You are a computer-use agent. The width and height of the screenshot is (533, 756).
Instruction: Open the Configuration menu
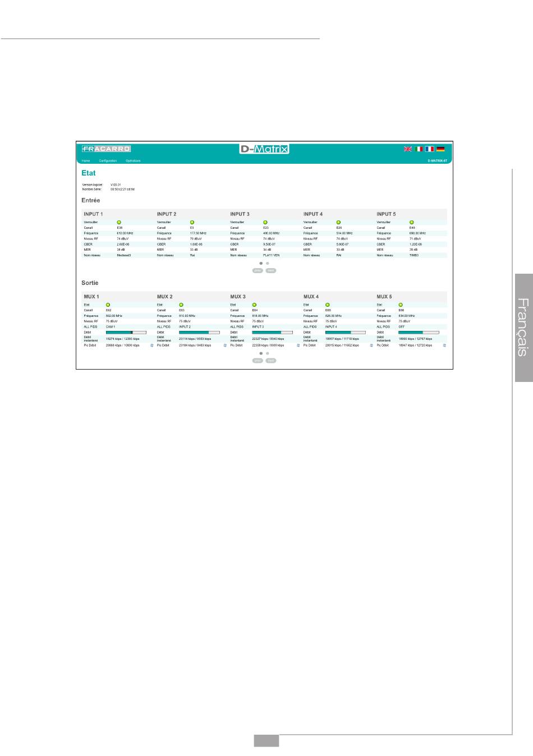108,161
